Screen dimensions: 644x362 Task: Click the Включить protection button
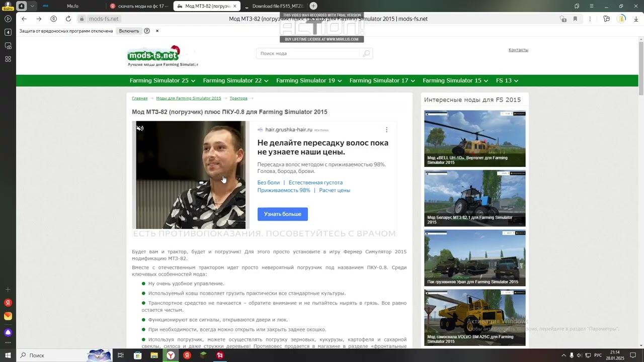(x=129, y=31)
